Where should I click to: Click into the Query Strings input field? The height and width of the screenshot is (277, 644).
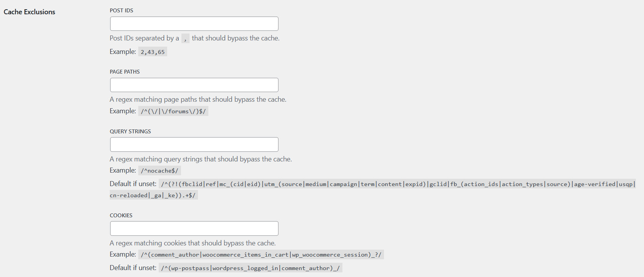coord(194,144)
